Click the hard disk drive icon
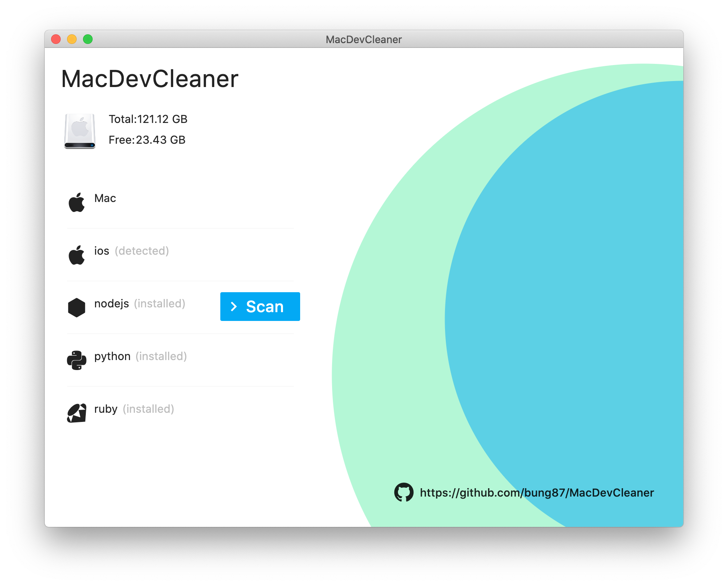 (80, 131)
